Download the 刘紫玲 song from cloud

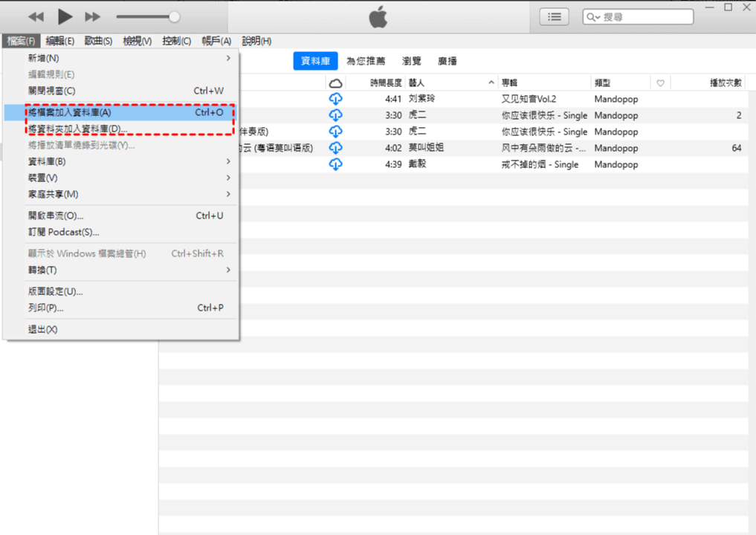click(x=335, y=99)
